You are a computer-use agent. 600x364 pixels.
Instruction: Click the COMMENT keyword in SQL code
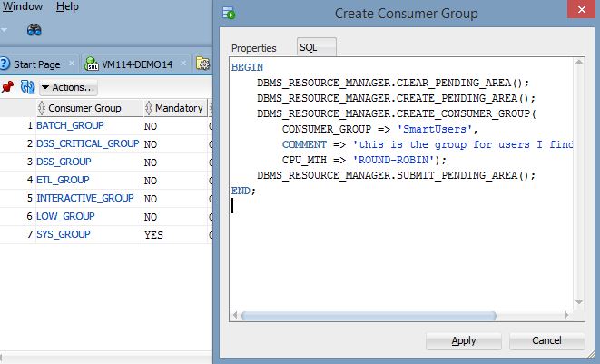pos(304,144)
